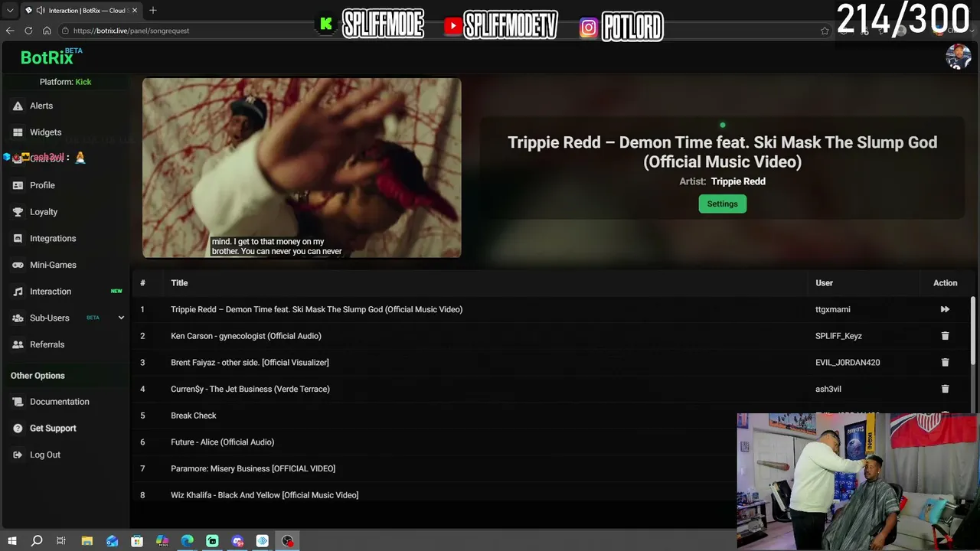Open the Alerts warning triangle icon
The width and height of the screenshot is (980, 551).
[x=18, y=106]
